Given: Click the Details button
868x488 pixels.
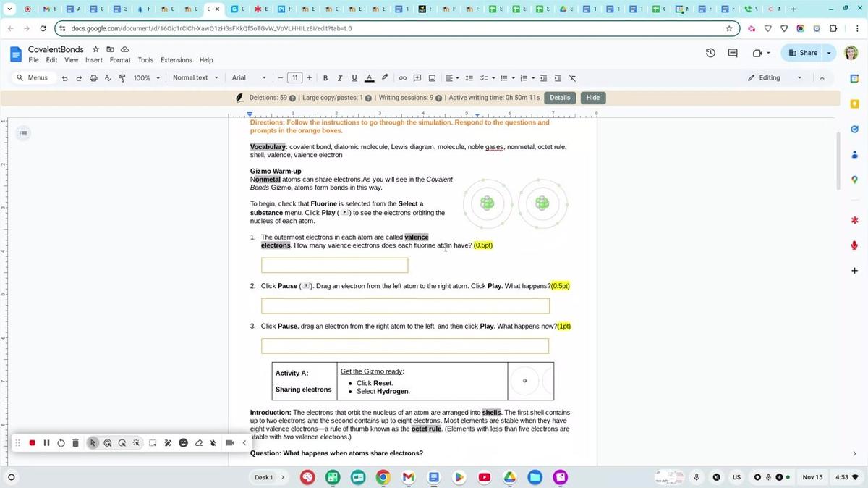Looking at the screenshot, I should pyautogui.click(x=560, y=98).
